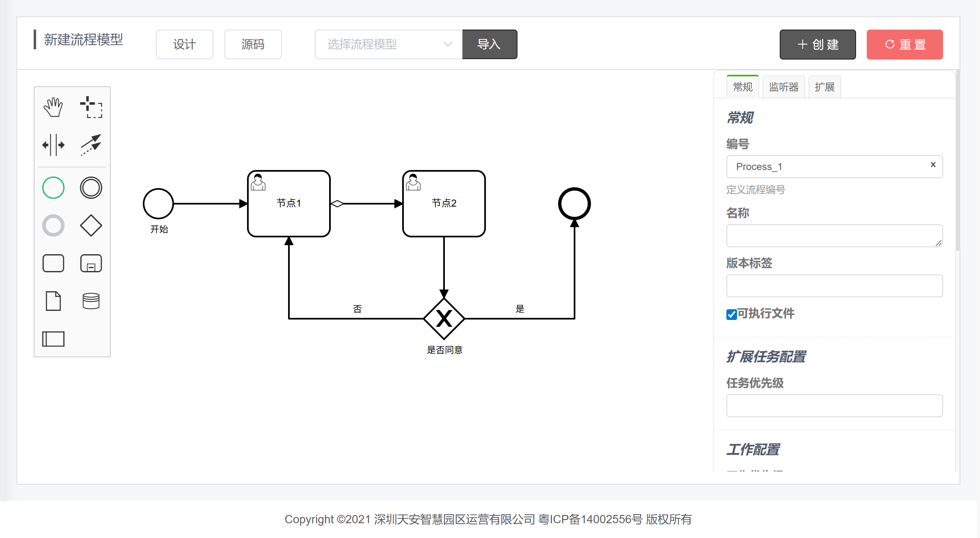Viewport: 980px width, 538px height.
Task: Click the 导入 button
Action: click(x=489, y=44)
